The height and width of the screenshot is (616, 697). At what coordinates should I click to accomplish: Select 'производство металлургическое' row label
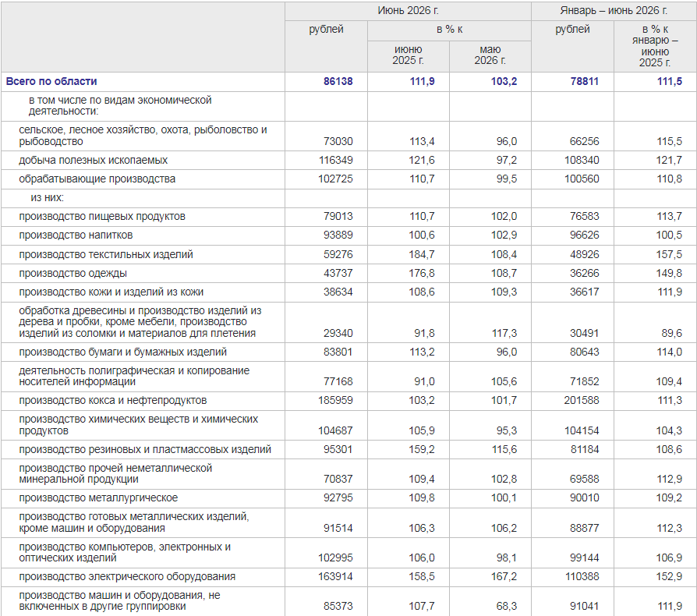(x=98, y=497)
